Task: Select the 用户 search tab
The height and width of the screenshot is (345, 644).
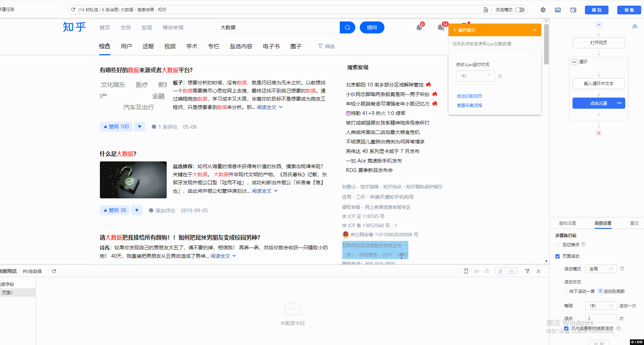Action: pyautogui.click(x=126, y=46)
